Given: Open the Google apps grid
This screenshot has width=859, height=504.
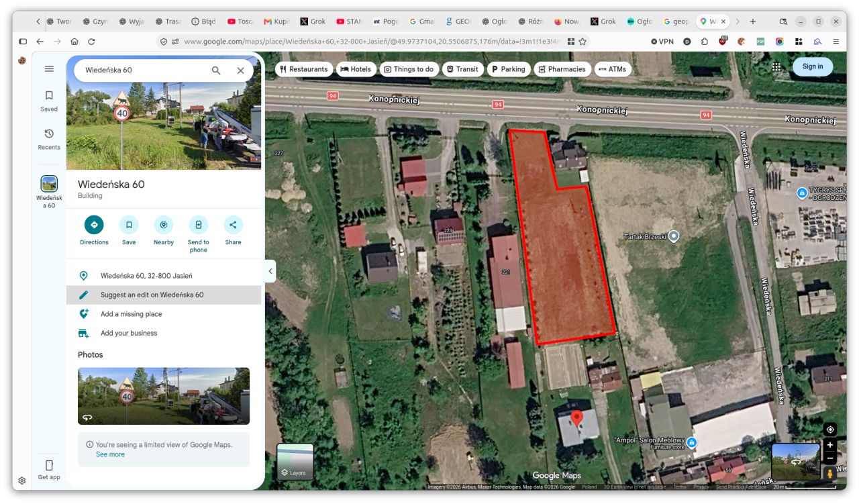Looking at the screenshot, I should pos(776,66).
